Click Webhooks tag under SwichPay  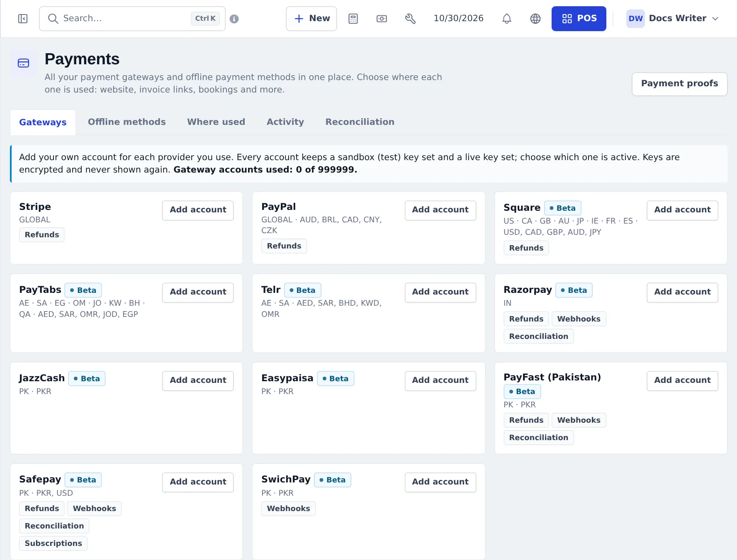click(288, 509)
